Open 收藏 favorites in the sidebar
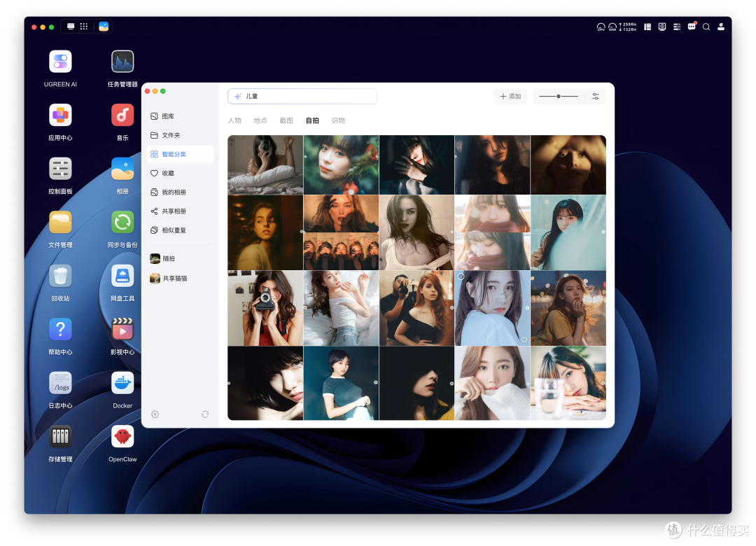The height and width of the screenshot is (546, 756). coord(180,173)
